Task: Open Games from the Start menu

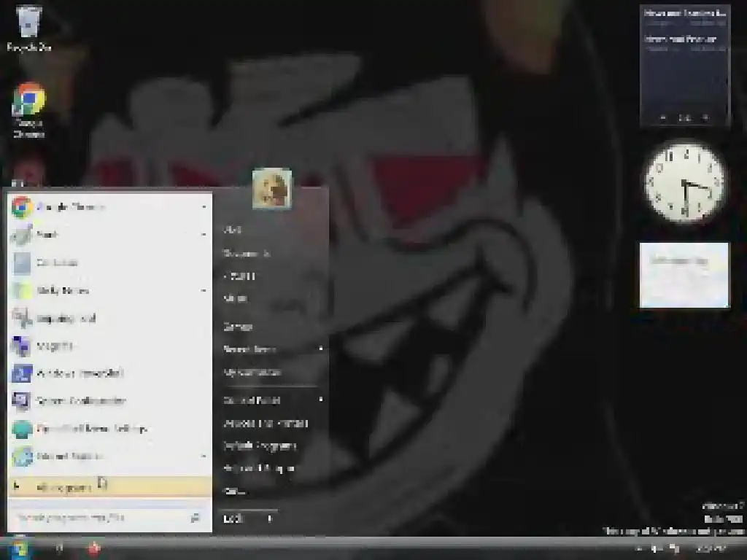Action: 238,327
